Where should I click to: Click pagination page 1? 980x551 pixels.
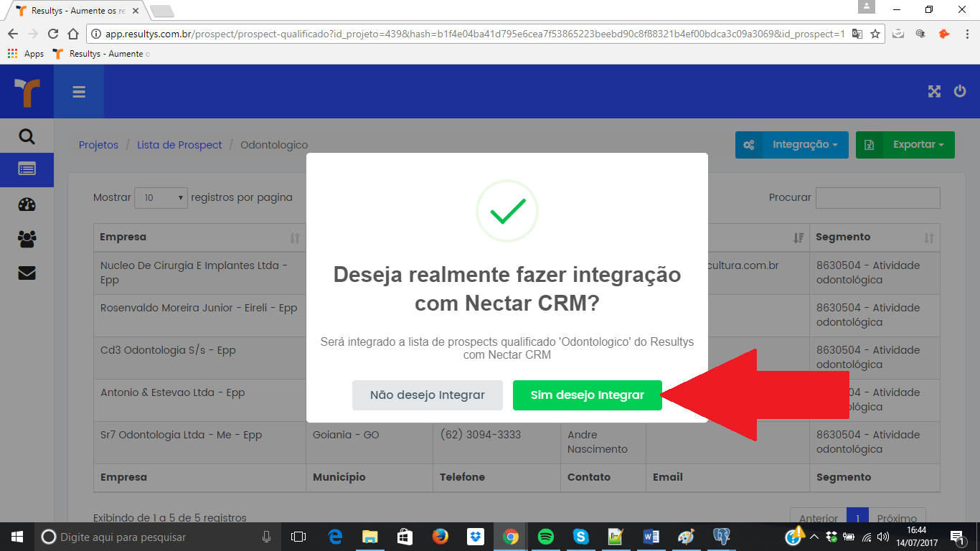857,518
